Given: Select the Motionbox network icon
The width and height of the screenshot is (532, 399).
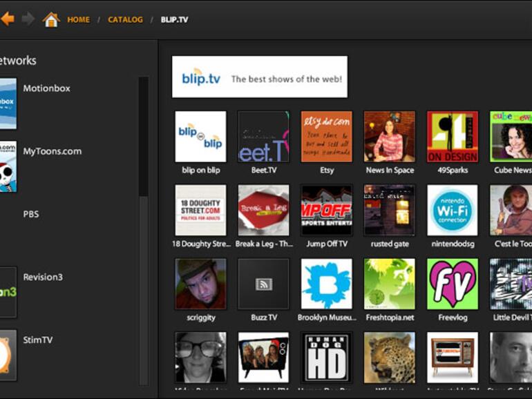Looking at the screenshot, I should (x=8, y=104).
